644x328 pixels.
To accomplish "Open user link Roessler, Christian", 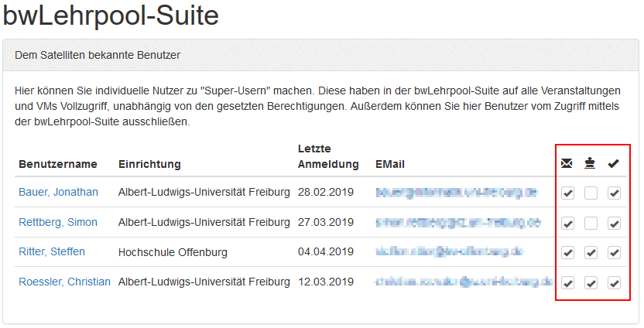I will 64,282.
